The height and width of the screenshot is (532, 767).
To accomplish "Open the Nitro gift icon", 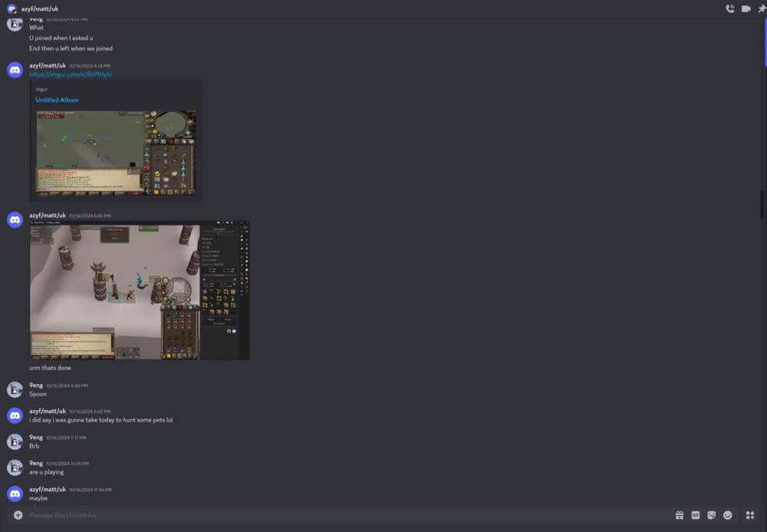I will [680, 515].
